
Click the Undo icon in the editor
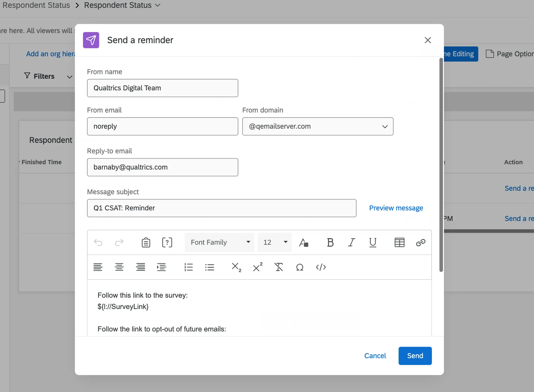coord(98,242)
